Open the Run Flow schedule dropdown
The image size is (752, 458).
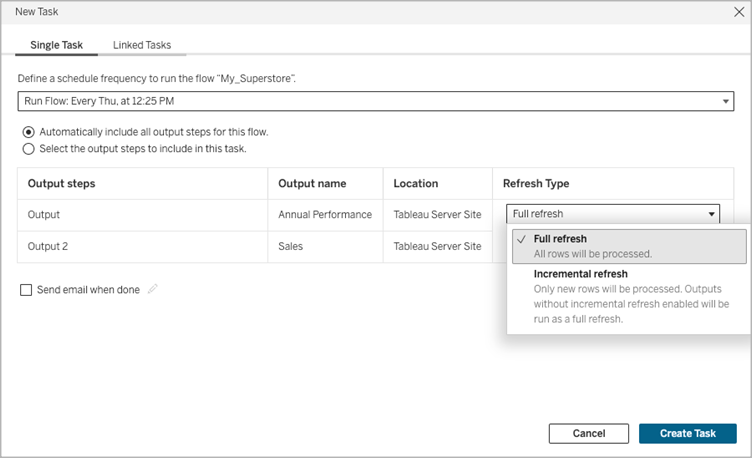[376, 101]
